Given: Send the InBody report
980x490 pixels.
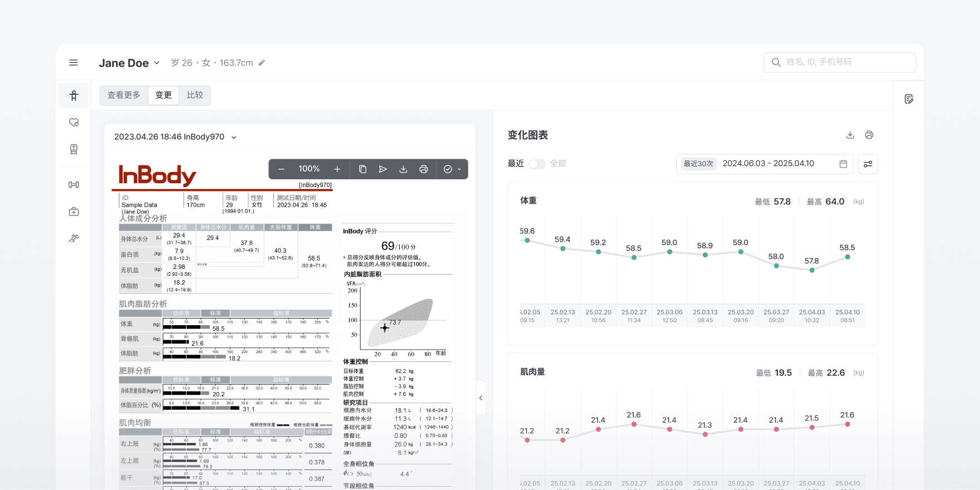Looking at the screenshot, I should (383, 169).
